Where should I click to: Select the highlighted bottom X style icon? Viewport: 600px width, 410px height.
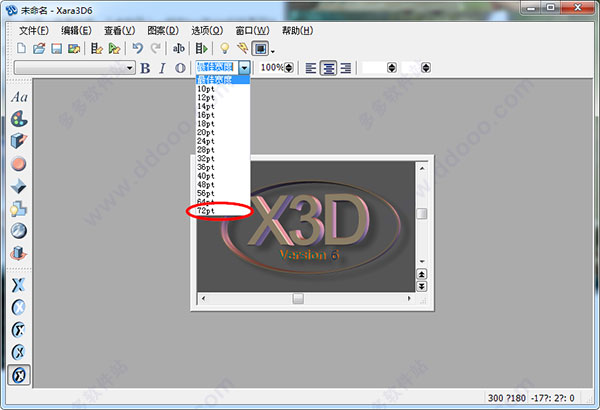pyautogui.click(x=19, y=375)
